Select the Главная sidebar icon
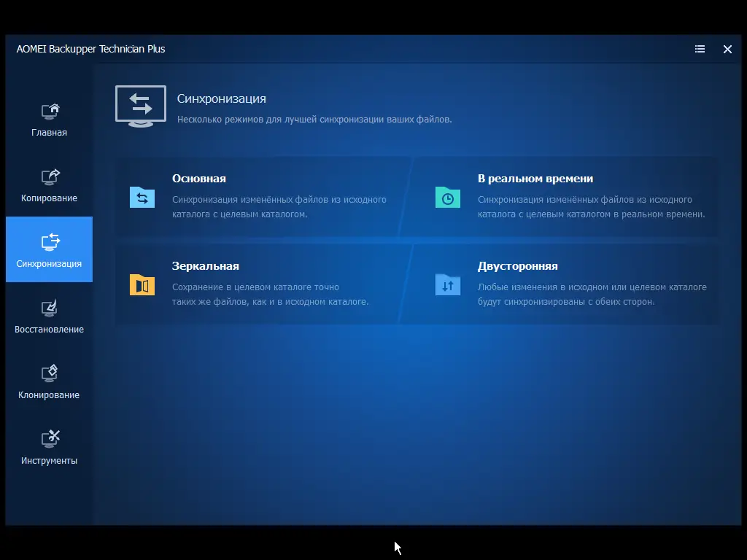 click(48, 109)
